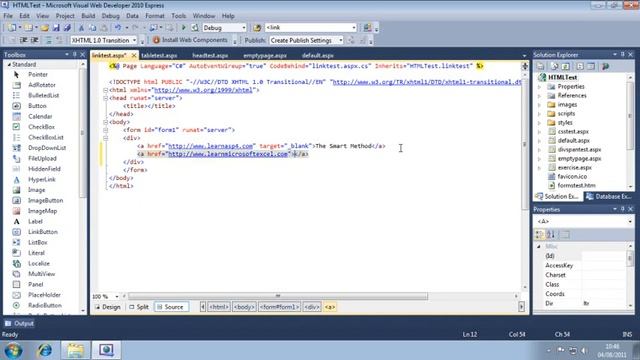Image resolution: width=640 pixels, height=360 pixels.
Task: Open the 100 % zoom dropdown
Action: coord(117,296)
